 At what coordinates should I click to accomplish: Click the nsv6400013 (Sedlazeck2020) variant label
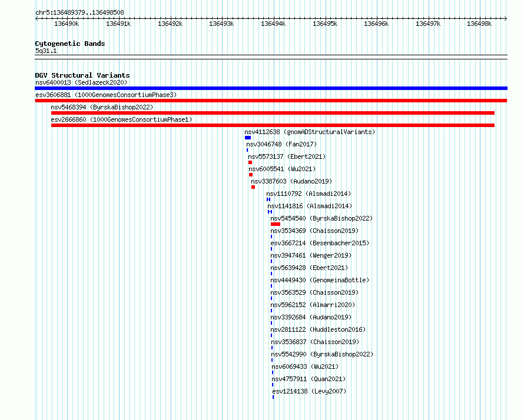tap(81, 82)
